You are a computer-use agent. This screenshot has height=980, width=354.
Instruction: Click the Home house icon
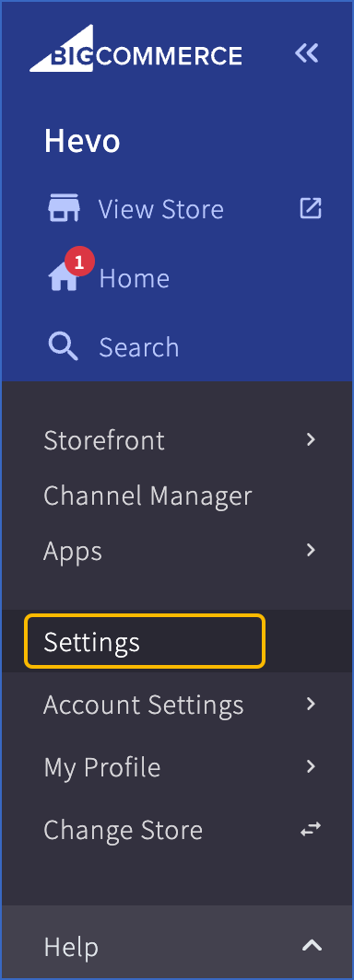coord(64,278)
